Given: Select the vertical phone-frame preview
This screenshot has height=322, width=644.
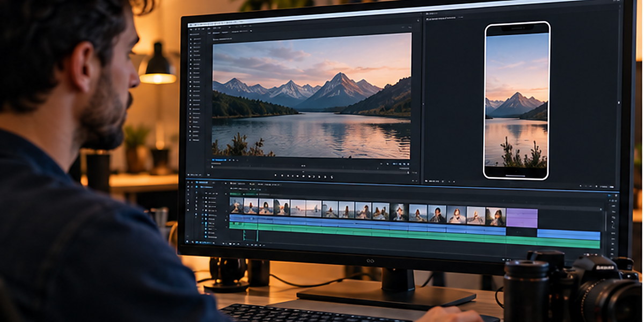Looking at the screenshot, I should 517,100.
